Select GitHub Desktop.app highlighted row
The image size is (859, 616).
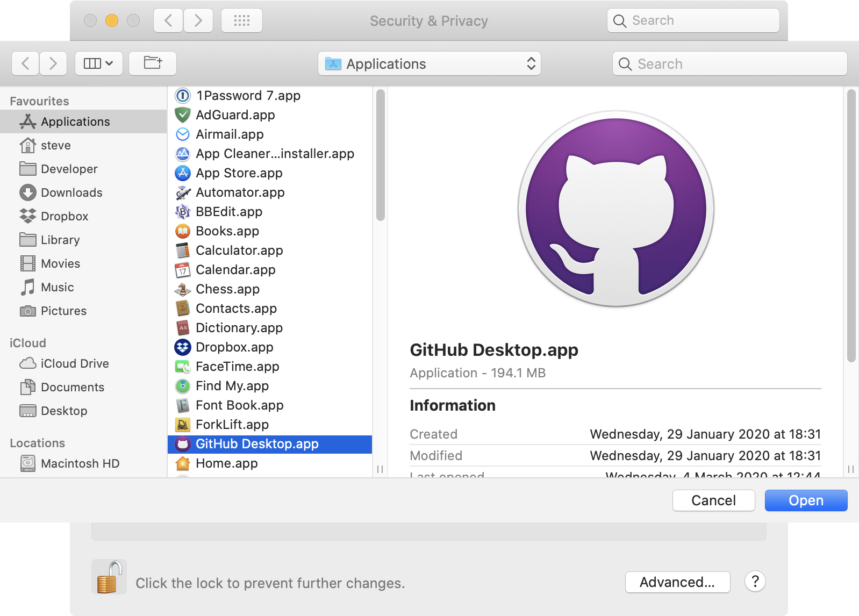pos(270,444)
